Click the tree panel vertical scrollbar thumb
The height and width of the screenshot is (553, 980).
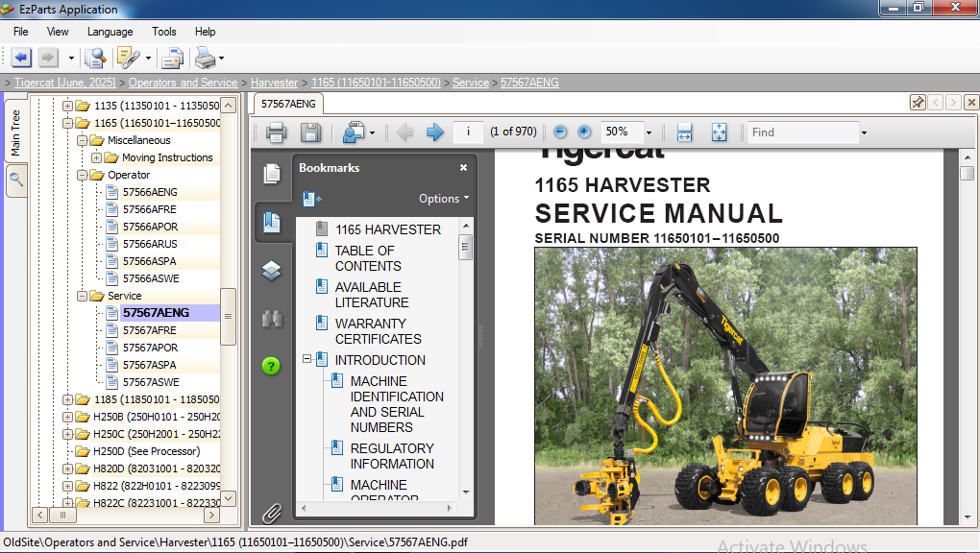[228, 317]
